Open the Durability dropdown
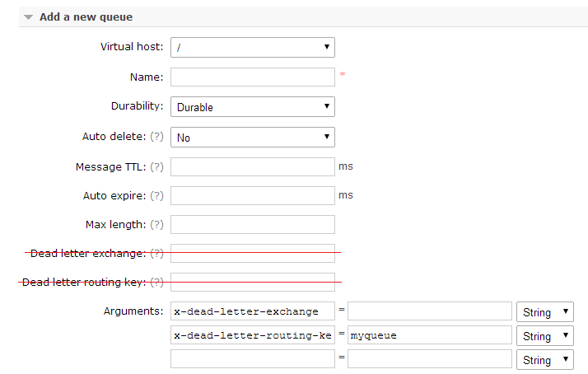Viewport: 588px width, 374px height. (252, 107)
